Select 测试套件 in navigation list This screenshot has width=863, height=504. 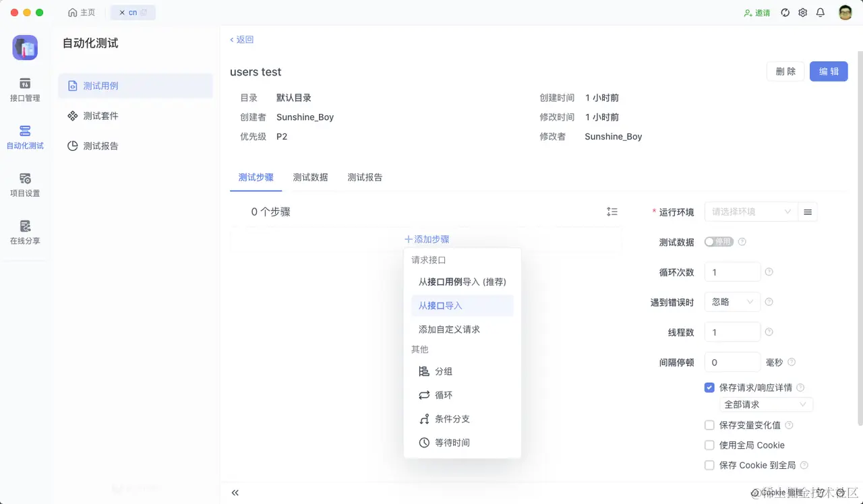point(136,116)
